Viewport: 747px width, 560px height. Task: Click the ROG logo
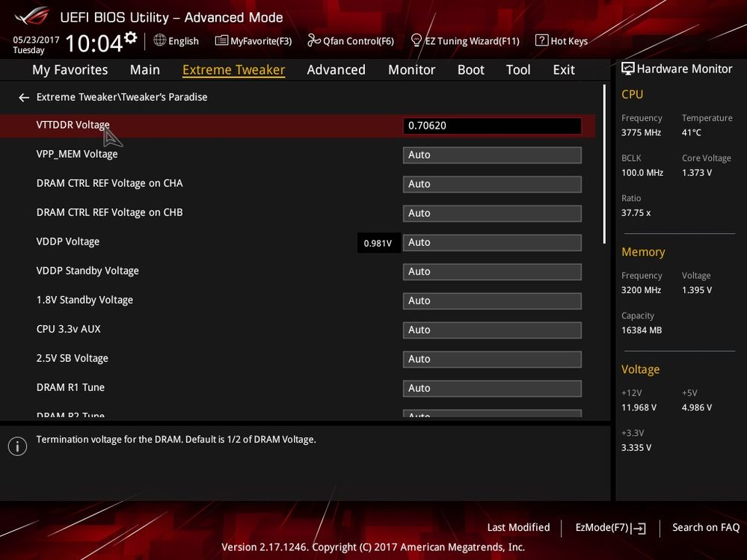31,16
